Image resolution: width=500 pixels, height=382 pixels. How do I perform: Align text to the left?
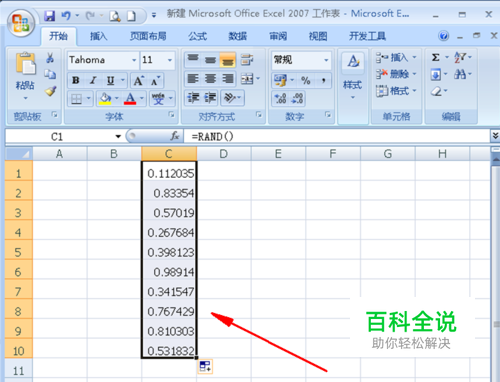point(193,79)
